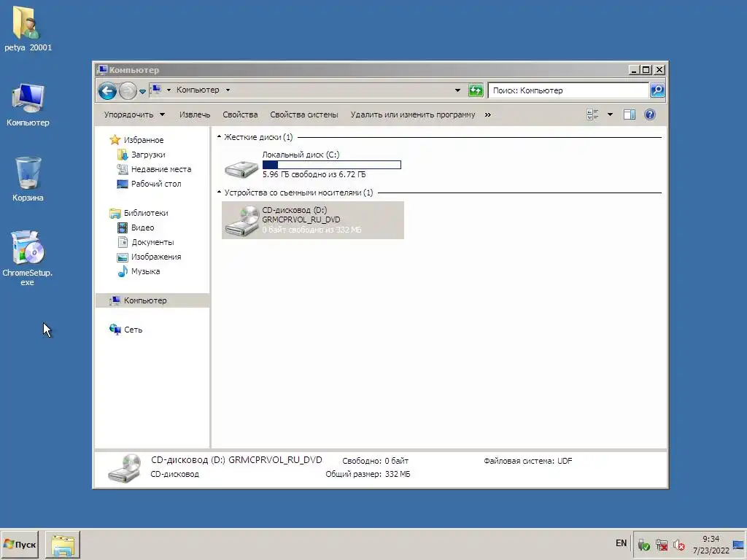This screenshot has height=560, width=747.
Task: Select Сеть in the navigation pane
Action: pos(133,330)
